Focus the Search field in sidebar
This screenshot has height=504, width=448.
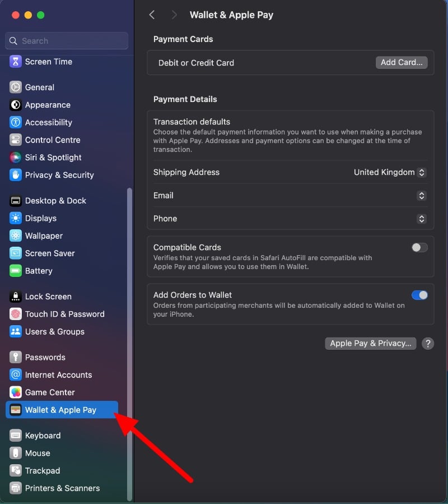click(x=67, y=41)
